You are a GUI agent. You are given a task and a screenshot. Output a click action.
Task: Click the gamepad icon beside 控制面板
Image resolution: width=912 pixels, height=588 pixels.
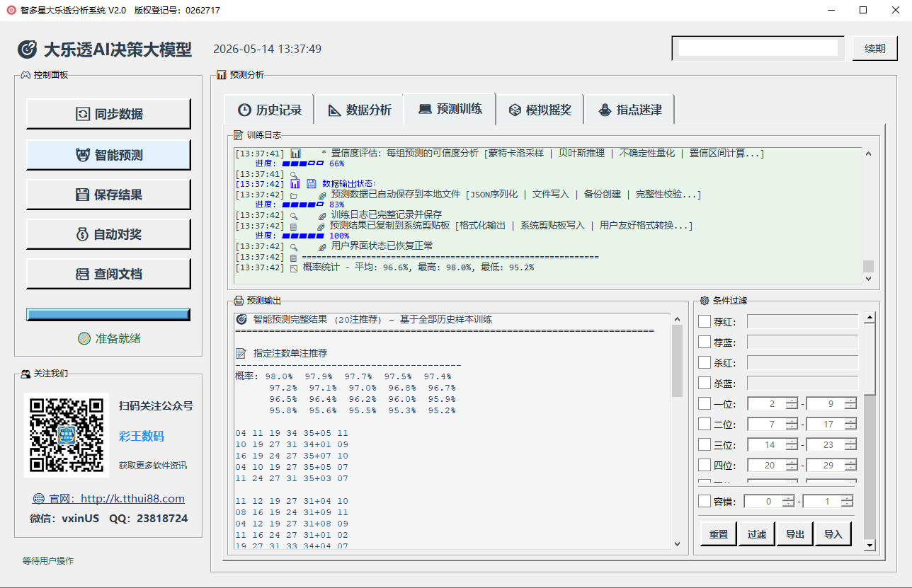(25, 74)
